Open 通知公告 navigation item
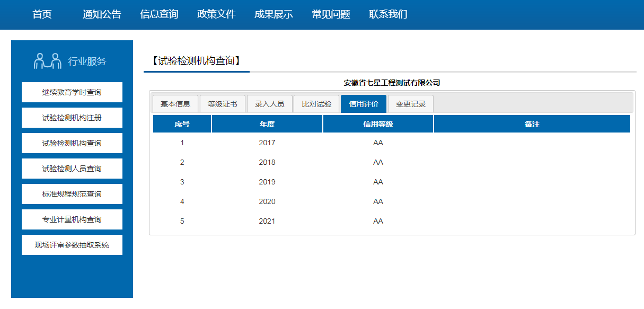The image size is (644, 309). tap(102, 14)
